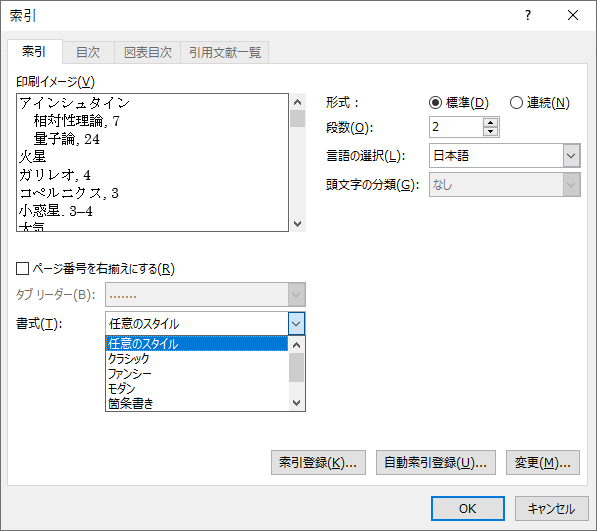Select the 引用文献一覧 tab
The width and height of the screenshot is (597, 531).
(x=225, y=52)
